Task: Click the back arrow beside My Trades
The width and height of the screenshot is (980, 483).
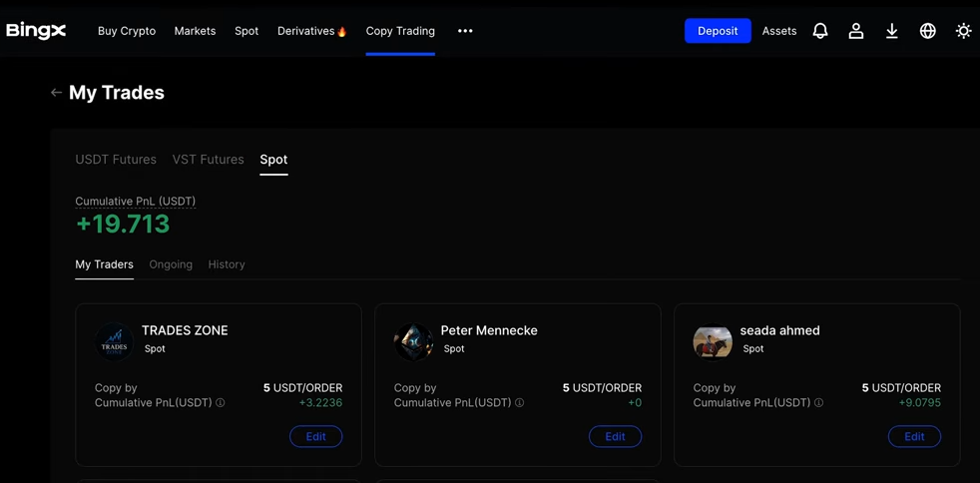Action: click(56, 93)
